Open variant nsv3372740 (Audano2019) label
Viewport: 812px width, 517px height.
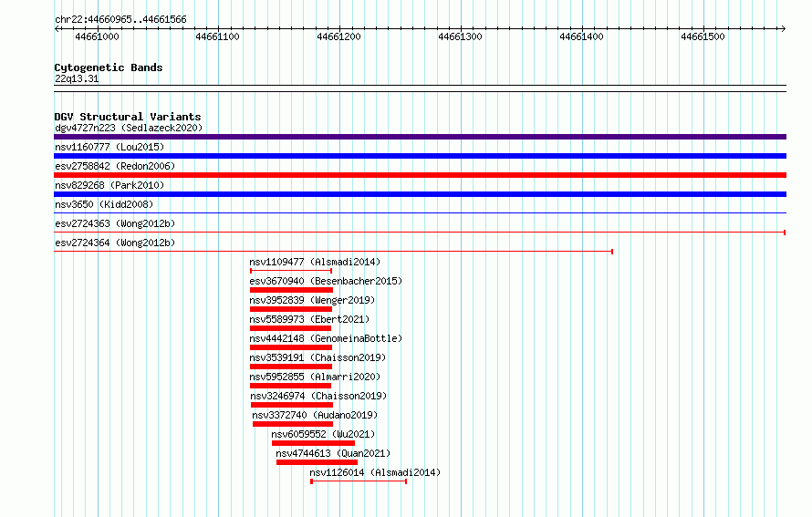(315, 415)
